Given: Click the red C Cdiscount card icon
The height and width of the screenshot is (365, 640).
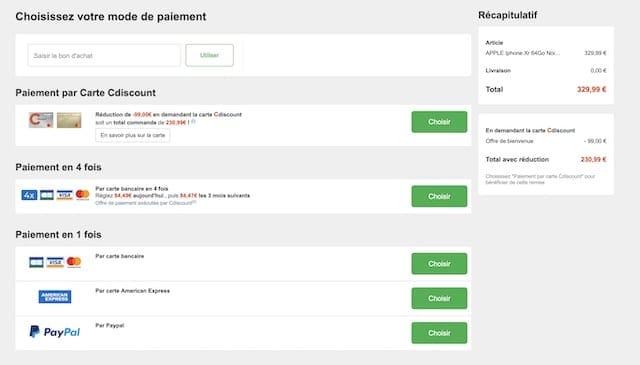Looking at the screenshot, I should pyautogui.click(x=41, y=120).
